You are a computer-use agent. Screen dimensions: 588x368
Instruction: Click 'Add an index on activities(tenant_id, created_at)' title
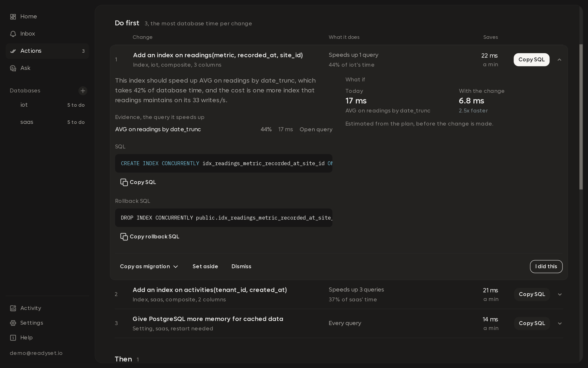pos(210,290)
